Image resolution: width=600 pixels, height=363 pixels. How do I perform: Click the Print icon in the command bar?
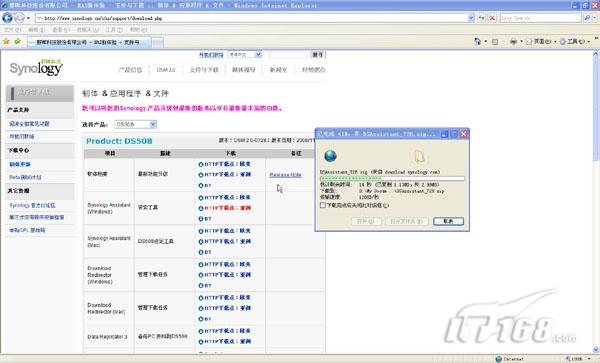tap(513, 41)
